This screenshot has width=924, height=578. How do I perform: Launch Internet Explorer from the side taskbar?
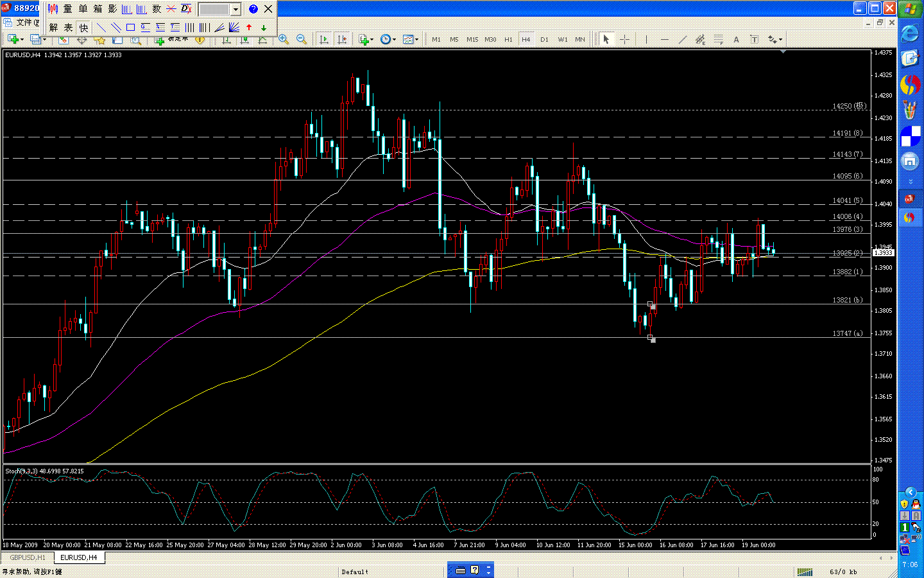910,34
